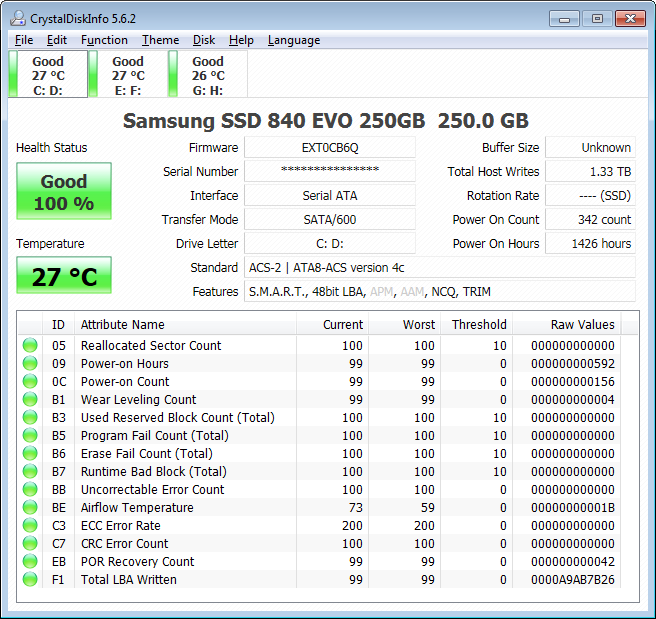Click the Current column header
656x619 pixels.
click(332, 325)
